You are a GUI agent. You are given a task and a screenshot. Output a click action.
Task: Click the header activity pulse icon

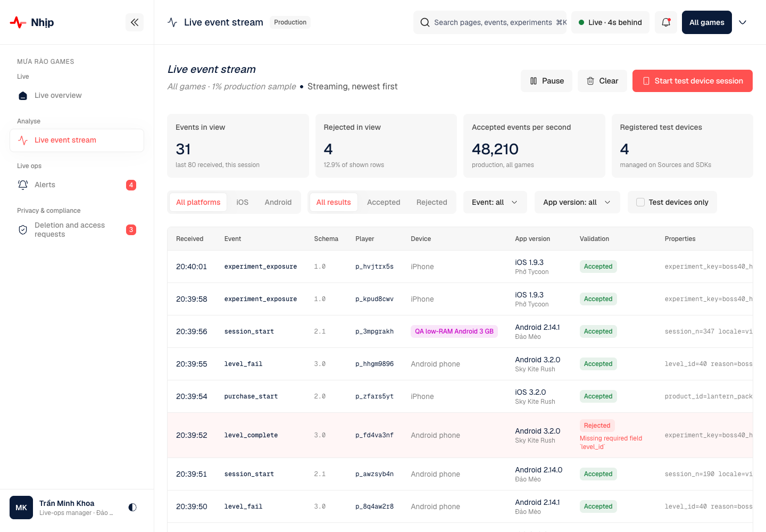(172, 22)
